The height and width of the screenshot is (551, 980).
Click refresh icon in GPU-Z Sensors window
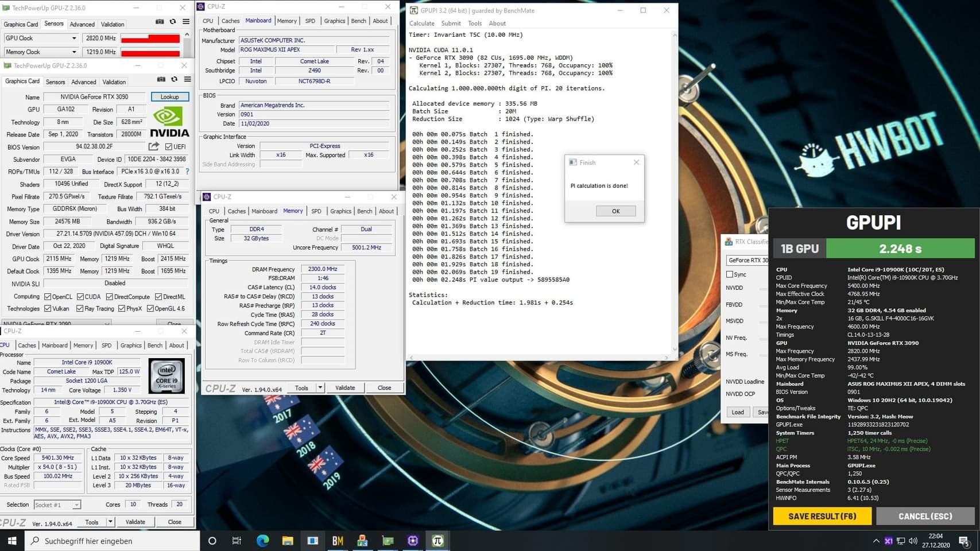[x=173, y=22]
